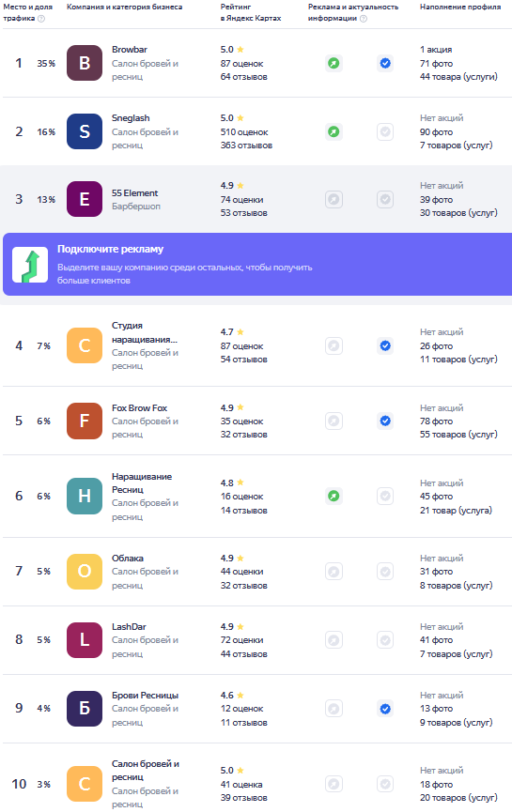512x812 pixels.
Task: Click the grey advertising icon for 55 Element
Action: pyautogui.click(x=334, y=199)
